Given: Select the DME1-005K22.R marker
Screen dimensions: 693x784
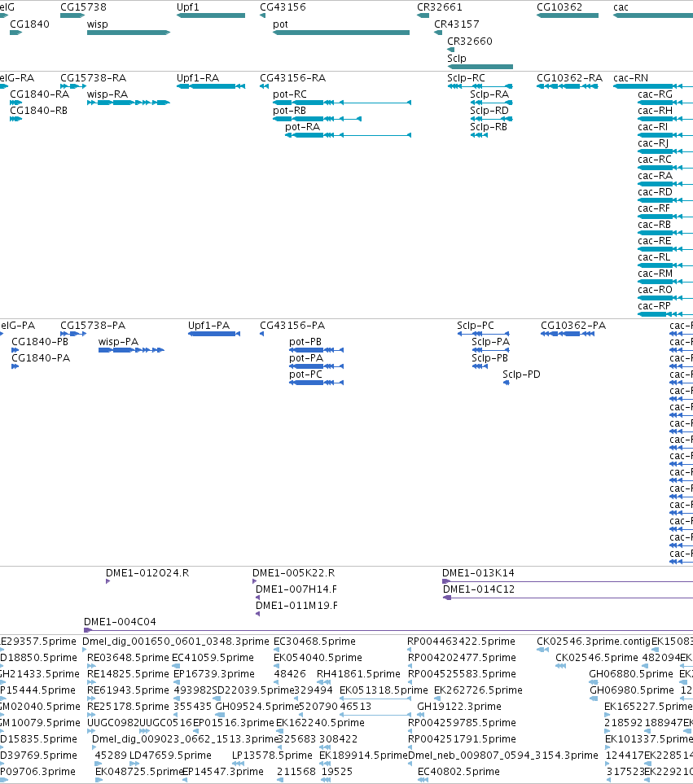Looking at the screenshot, I should [x=255, y=581].
